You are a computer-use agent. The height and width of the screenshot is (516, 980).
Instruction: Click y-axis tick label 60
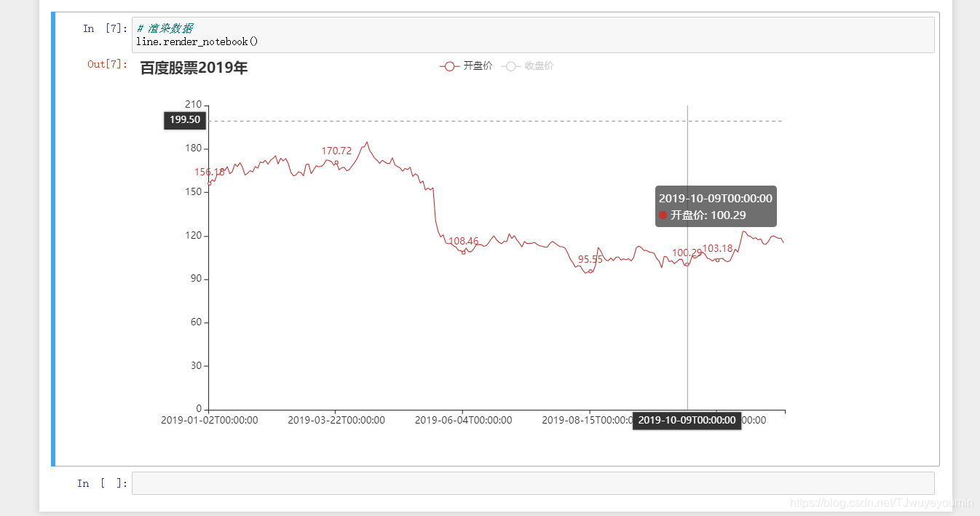pyautogui.click(x=196, y=322)
